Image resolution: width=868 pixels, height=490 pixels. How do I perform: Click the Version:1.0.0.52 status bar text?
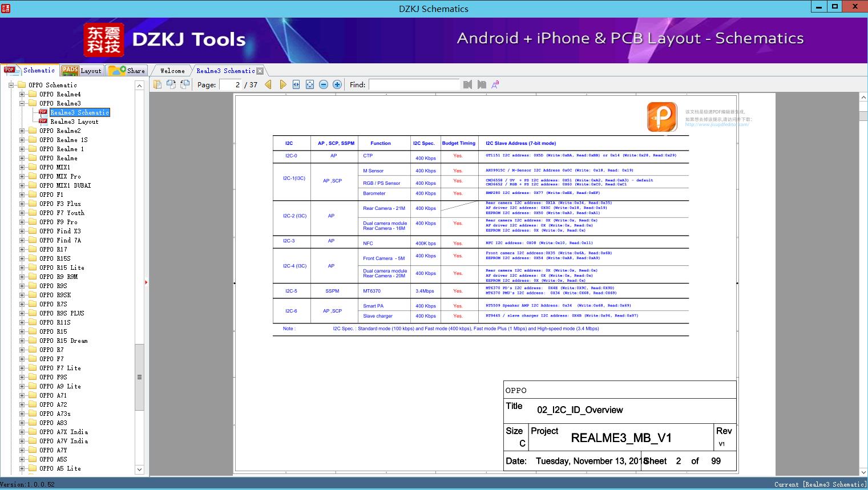(x=27, y=484)
